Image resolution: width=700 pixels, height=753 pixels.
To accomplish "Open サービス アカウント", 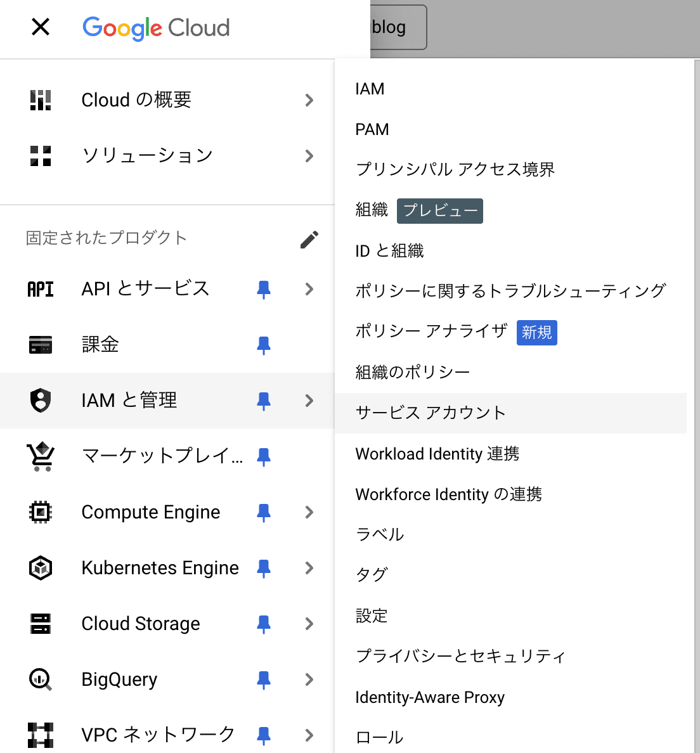I will [x=510, y=413].
